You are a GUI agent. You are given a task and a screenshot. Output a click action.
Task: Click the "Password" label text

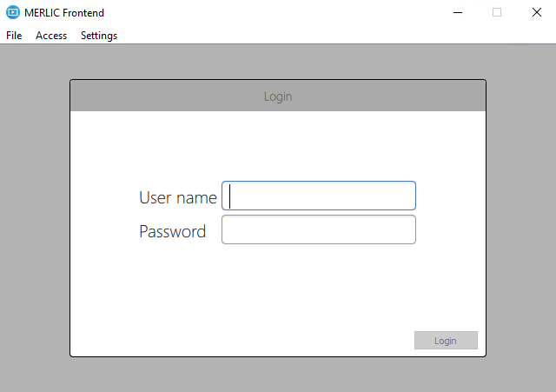point(172,231)
